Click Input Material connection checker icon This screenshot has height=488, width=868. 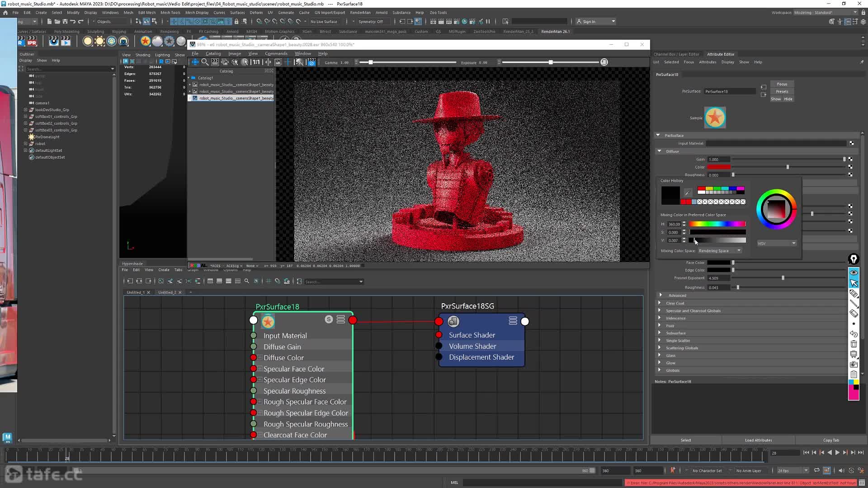852,143
